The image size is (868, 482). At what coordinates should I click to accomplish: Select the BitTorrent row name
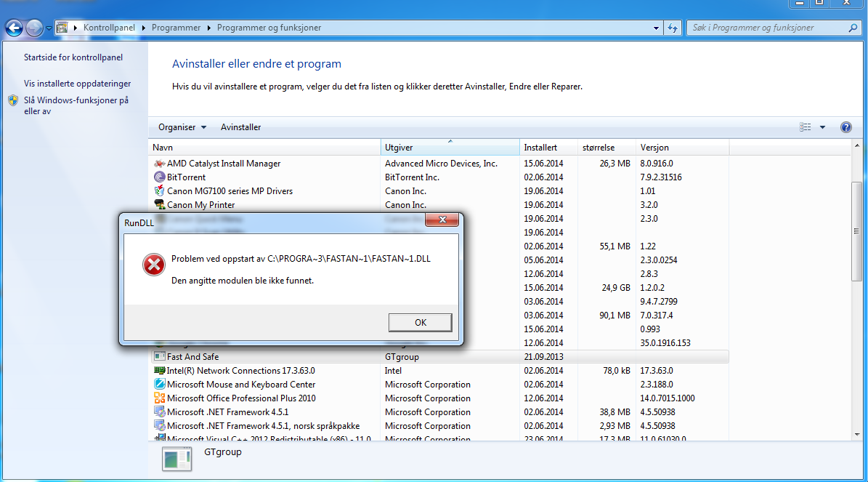(x=186, y=177)
